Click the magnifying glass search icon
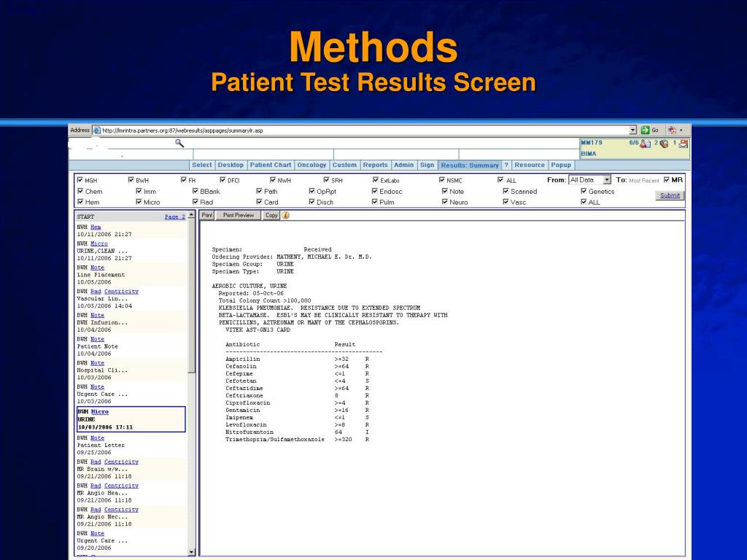The width and height of the screenshot is (747, 560). click(179, 143)
